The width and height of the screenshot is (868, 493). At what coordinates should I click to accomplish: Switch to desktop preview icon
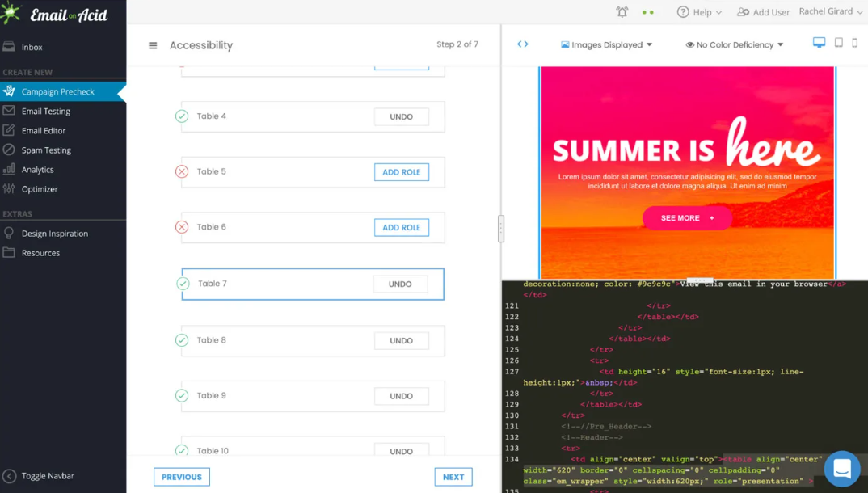pos(819,43)
